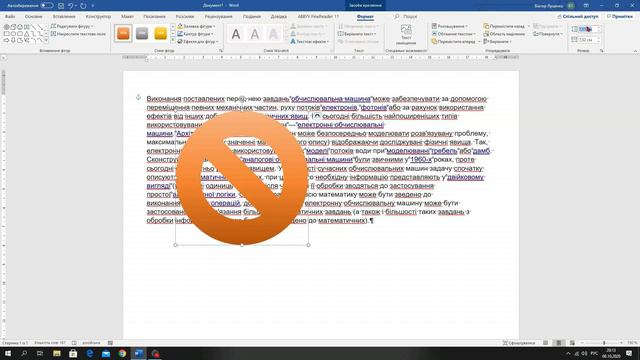This screenshot has width=640, height=360.
Task: Open the Контур фігури dropdown
Action: coord(196,34)
